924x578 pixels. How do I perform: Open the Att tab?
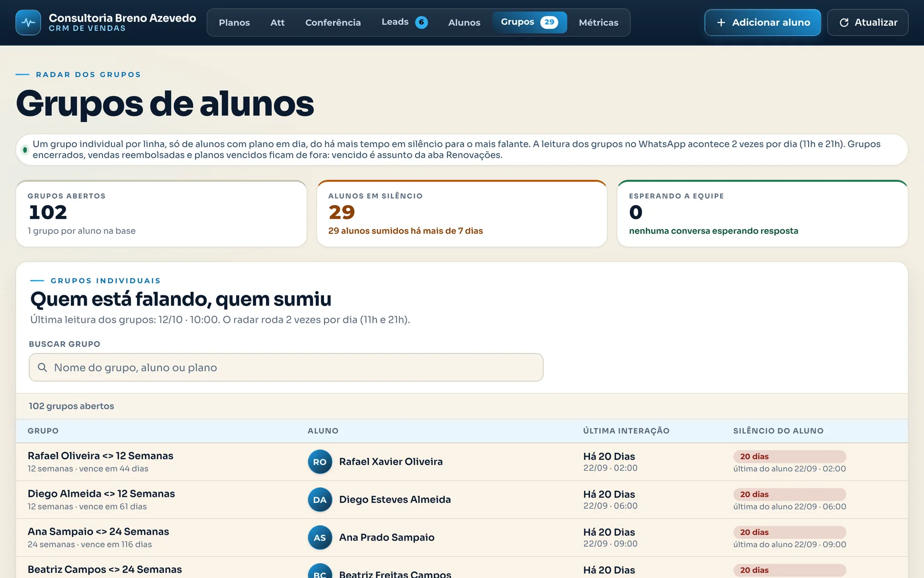pyautogui.click(x=277, y=23)
